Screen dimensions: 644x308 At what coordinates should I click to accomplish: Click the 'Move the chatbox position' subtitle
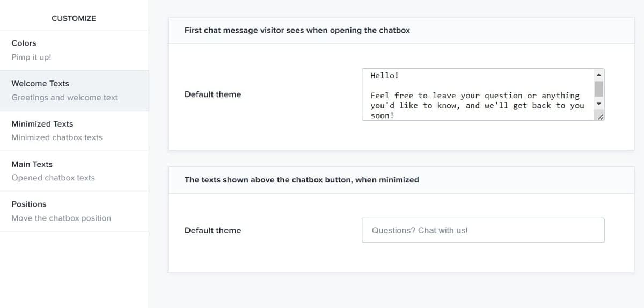point(61,218)
